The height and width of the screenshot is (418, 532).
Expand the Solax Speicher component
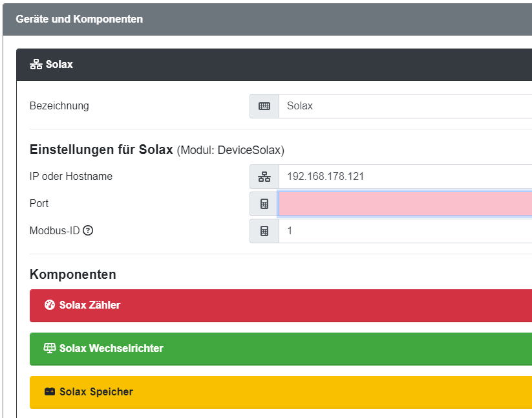281,392
